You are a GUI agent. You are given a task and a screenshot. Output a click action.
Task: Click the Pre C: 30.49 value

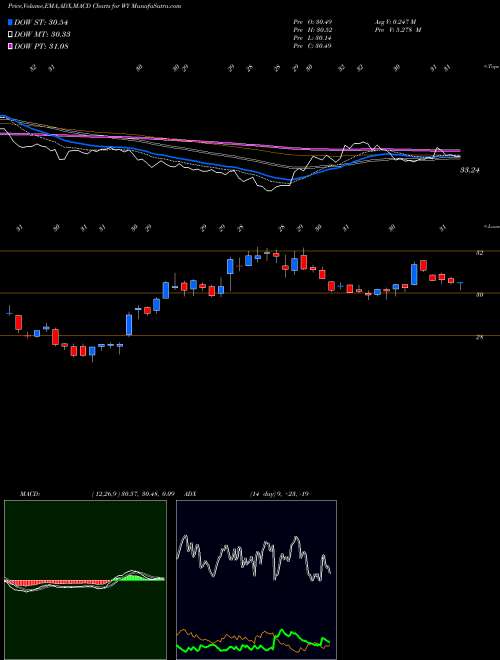[312, 46]
